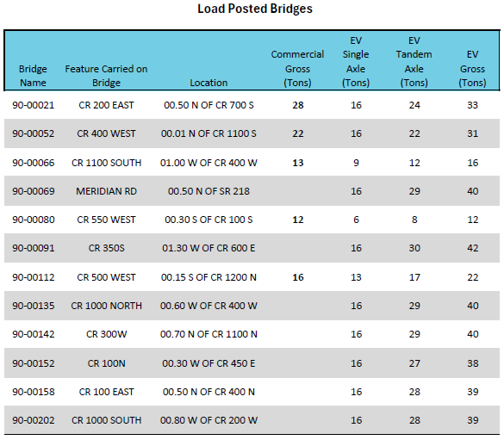Select location 00.50 N OF CR 400 N
The image size is (504, 440).
[208, 392]
